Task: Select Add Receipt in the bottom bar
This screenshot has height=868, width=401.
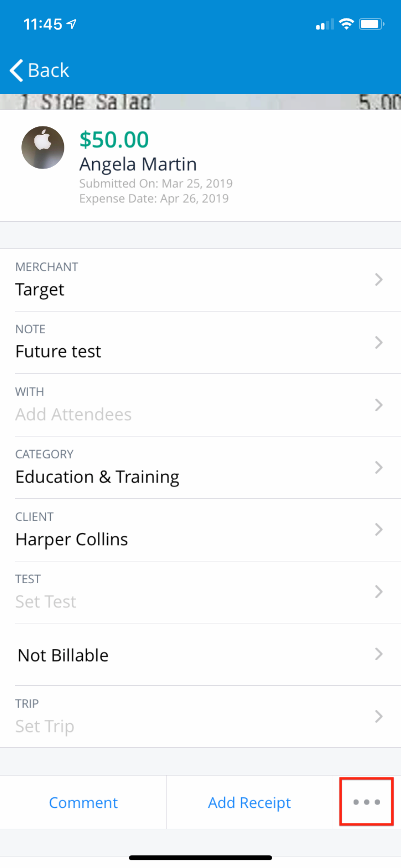Action: pos(249,803)
